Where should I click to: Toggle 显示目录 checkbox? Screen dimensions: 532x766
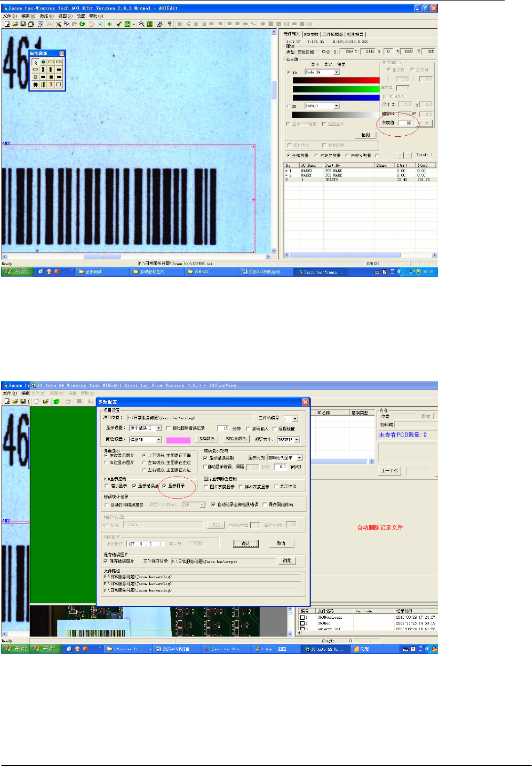coord(165,486)
